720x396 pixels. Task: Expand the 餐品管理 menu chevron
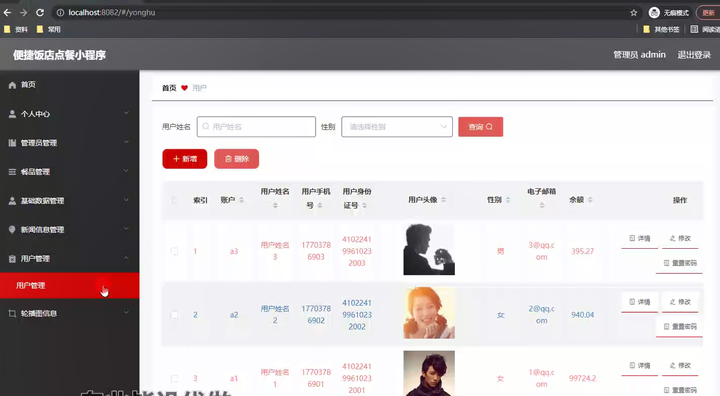[126, 171]
